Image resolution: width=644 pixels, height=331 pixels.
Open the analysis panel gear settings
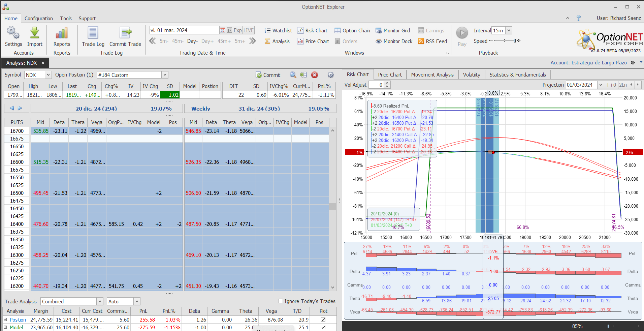pos(331,75)
